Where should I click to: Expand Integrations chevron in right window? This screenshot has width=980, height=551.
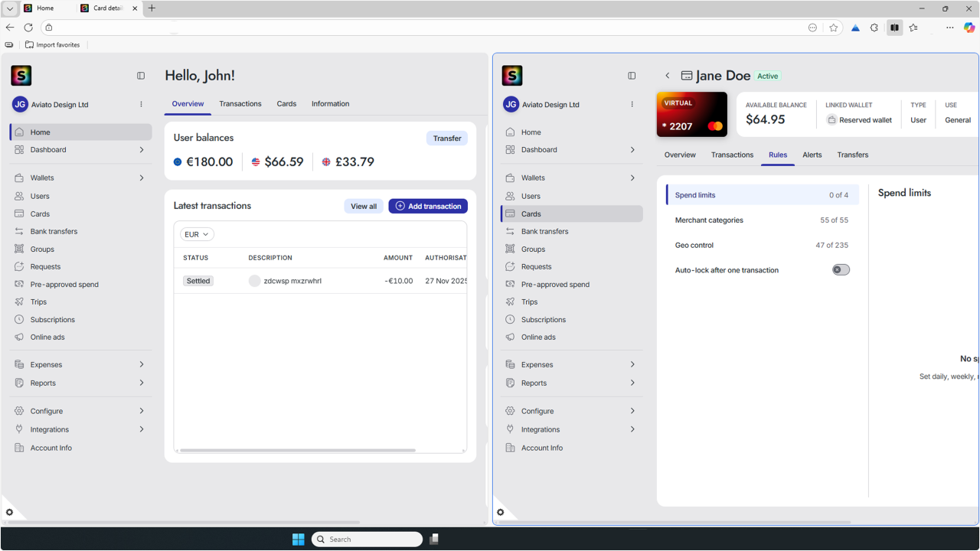[632, 429]
